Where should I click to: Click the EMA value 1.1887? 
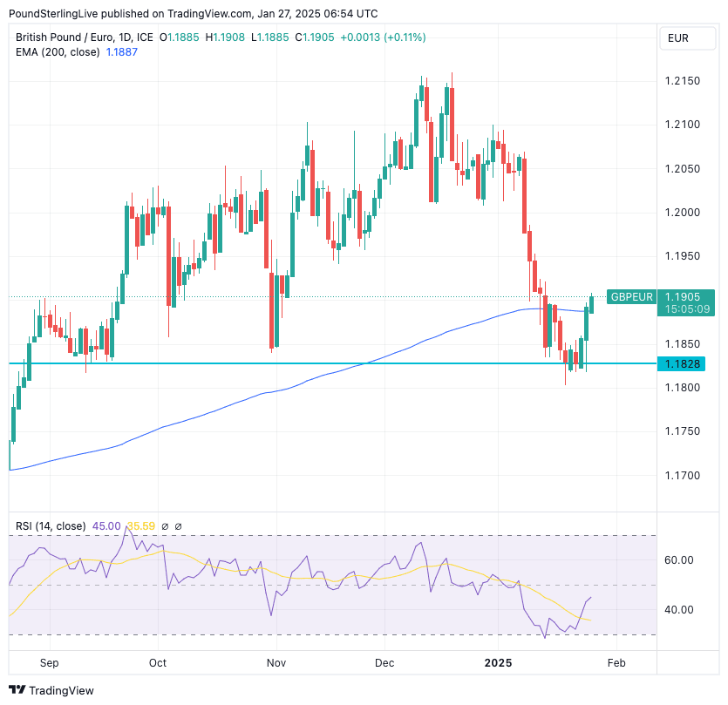pos(122,52)
